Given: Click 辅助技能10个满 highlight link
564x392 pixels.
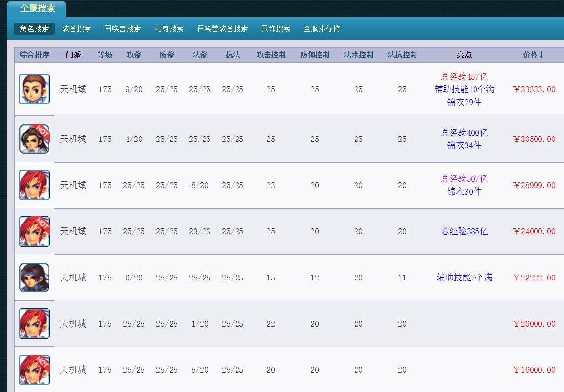Looking at the screenshot, I should (464, 89).
